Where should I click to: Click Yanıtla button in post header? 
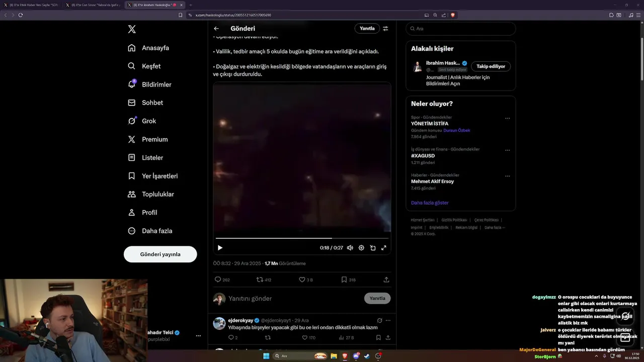[x=367, y=29]
